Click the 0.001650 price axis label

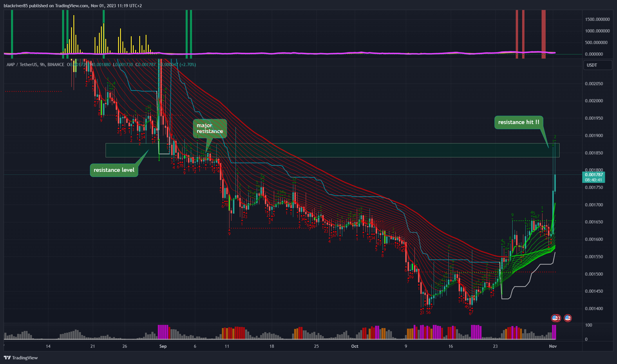pyautogui.click(x=594, y=222)
